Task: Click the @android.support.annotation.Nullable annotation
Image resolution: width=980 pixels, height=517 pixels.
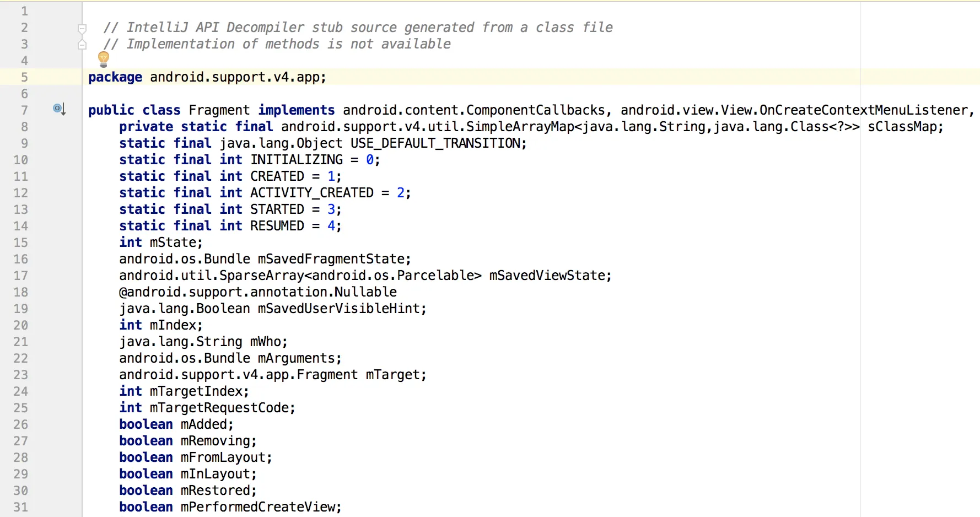Action: tap(258, 292)
